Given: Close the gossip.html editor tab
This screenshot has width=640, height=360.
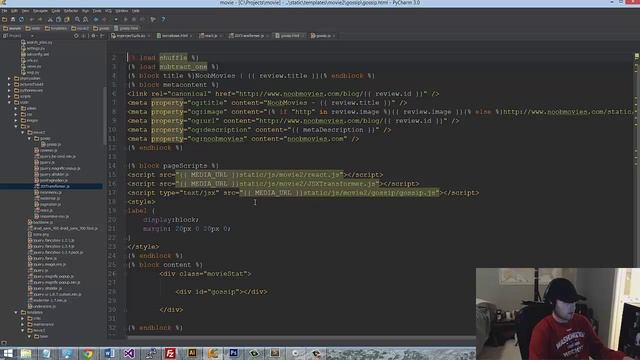Looking at the screenshot, I should (x=303, y=36).
